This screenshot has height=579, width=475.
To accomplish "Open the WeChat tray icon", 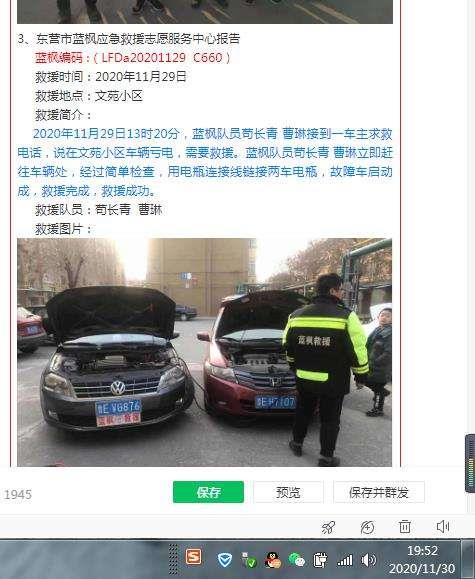I will [297, 560].
